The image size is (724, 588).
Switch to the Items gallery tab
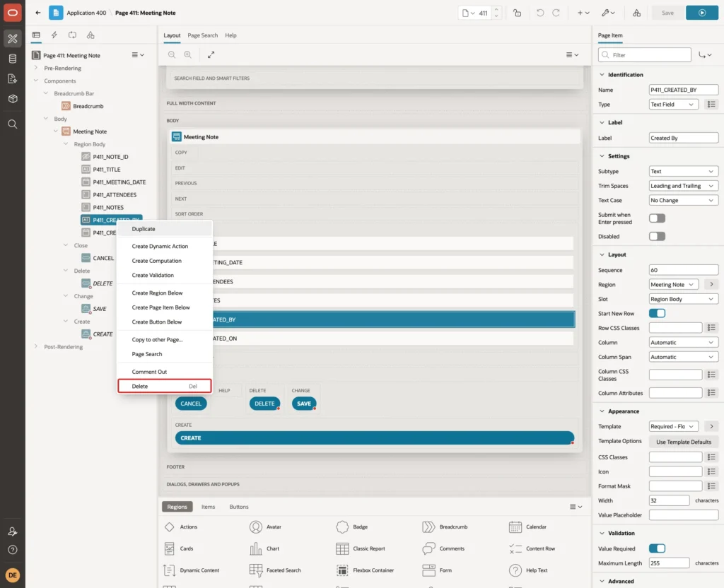click(x=209, y=507)
